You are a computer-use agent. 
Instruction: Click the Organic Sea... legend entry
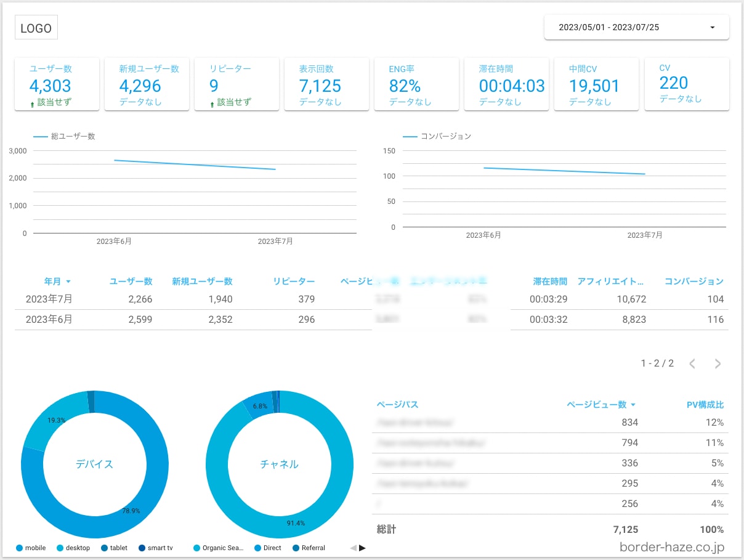pos(219,548)
